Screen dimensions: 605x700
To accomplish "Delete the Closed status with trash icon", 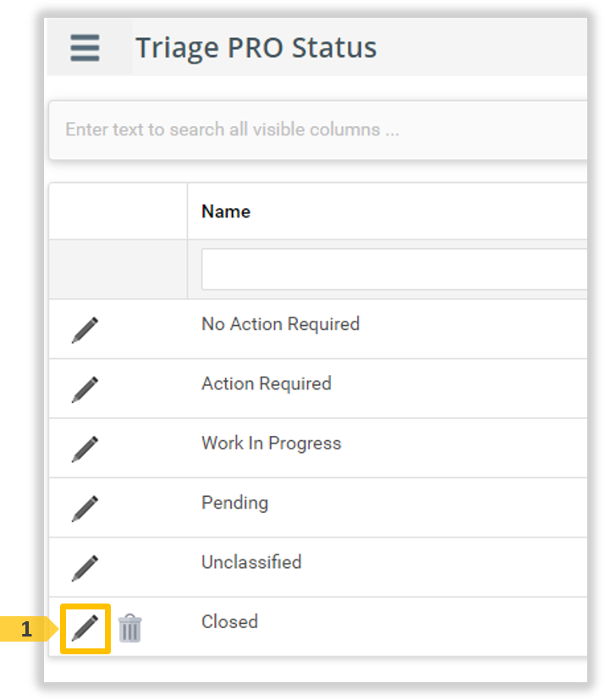I will pos(130,628).
